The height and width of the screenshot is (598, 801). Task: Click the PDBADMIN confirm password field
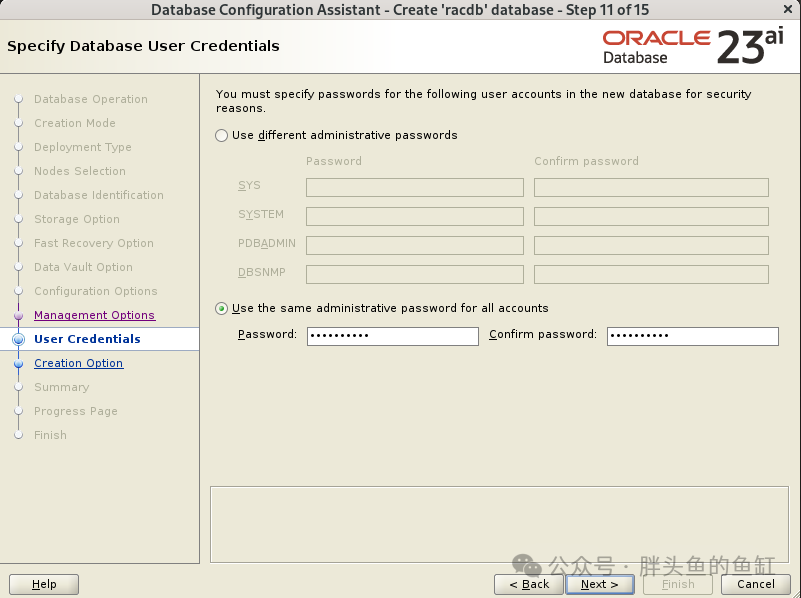(651, 245)
